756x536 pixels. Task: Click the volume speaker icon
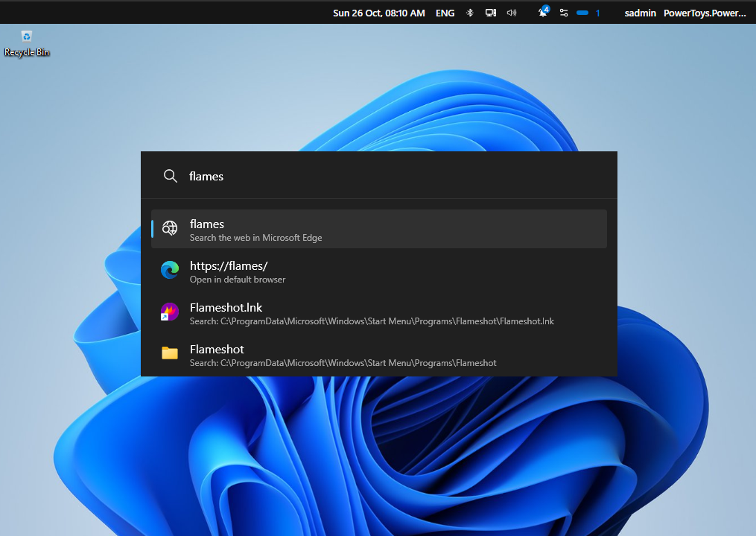[x=511, y=13]
